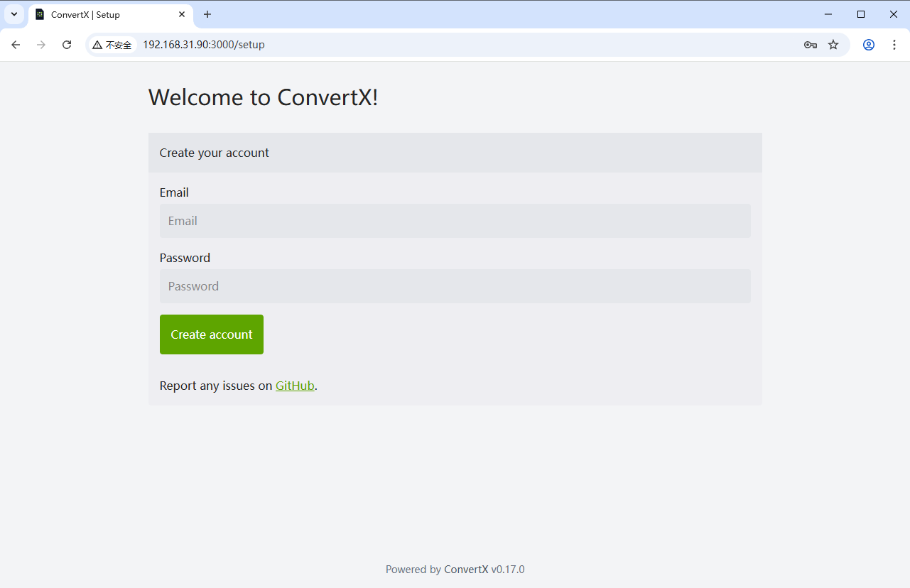Screen dimensions: 910x588
Task: Minimize the browser window
Action: [x=828, y=14]
